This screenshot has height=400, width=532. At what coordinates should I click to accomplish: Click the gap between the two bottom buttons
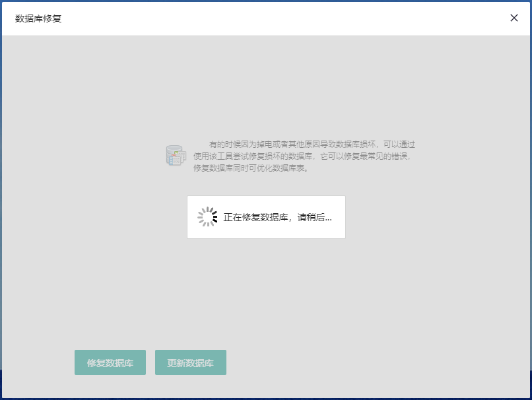[x=150, y=362]
